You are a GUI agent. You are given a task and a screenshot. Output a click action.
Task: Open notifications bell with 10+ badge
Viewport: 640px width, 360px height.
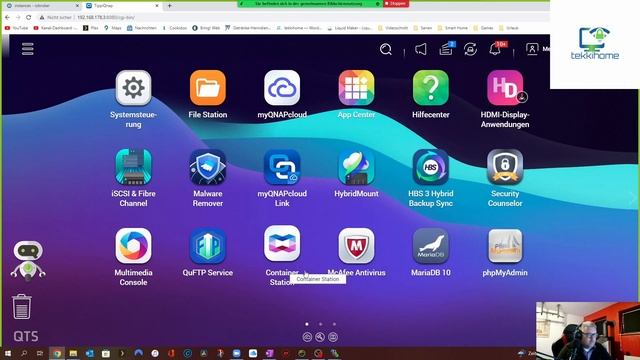(496, 49)
